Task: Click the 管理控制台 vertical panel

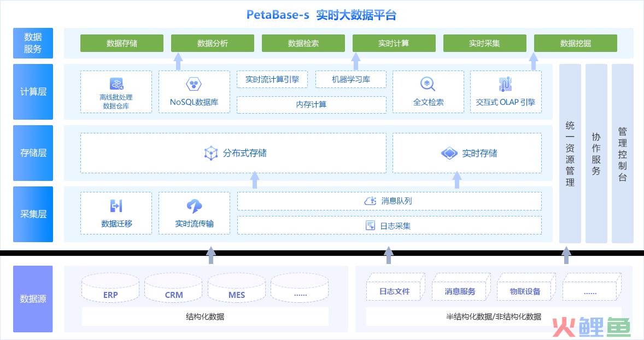Action: point(623,154)
